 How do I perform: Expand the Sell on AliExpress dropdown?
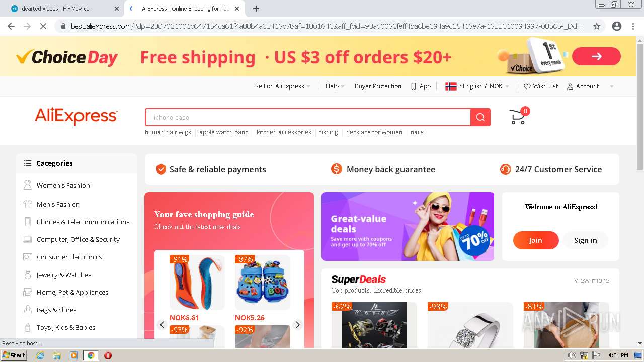(x=283, y=86)
